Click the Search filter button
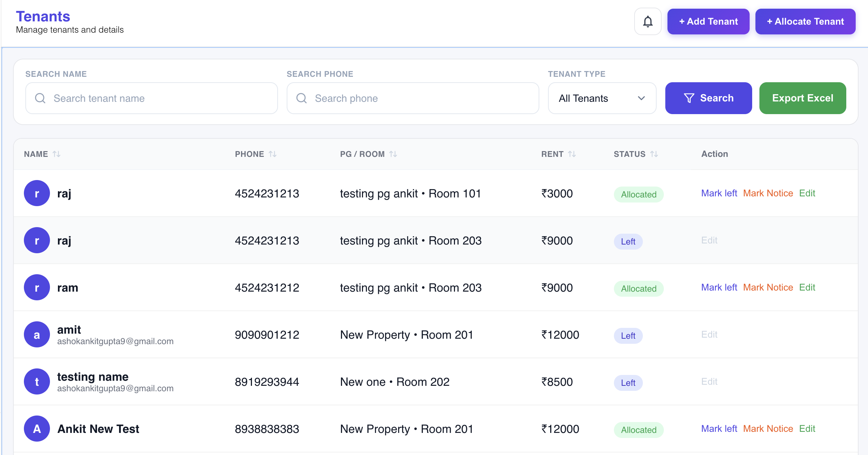Viewport: 868px width, 455px height. (708, 98)
